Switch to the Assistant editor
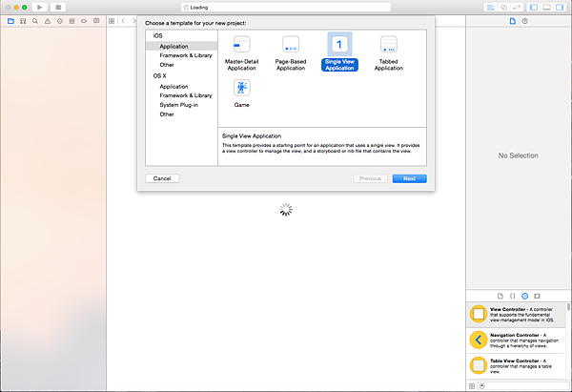 [503, 8]
